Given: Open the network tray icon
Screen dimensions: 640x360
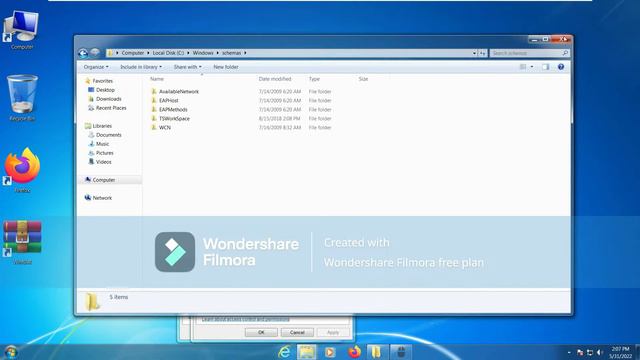Looking at the screenshot, I should [x=590, y=352].
